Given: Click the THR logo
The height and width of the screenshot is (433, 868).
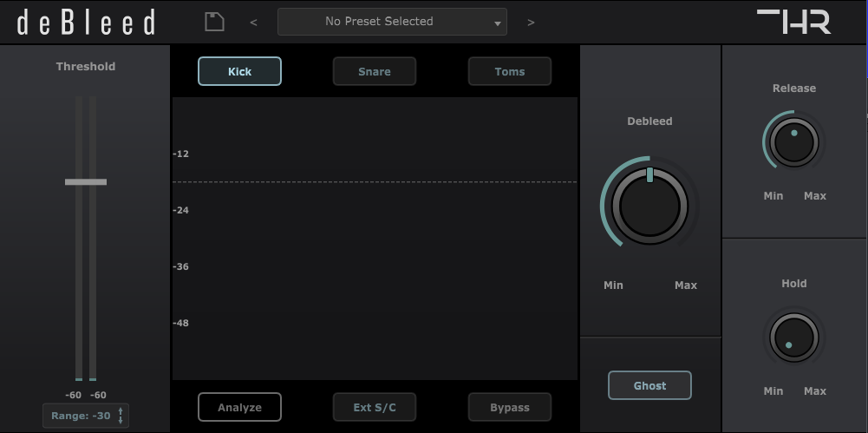Looking at the screenshot, I should (x=793, y=22).
